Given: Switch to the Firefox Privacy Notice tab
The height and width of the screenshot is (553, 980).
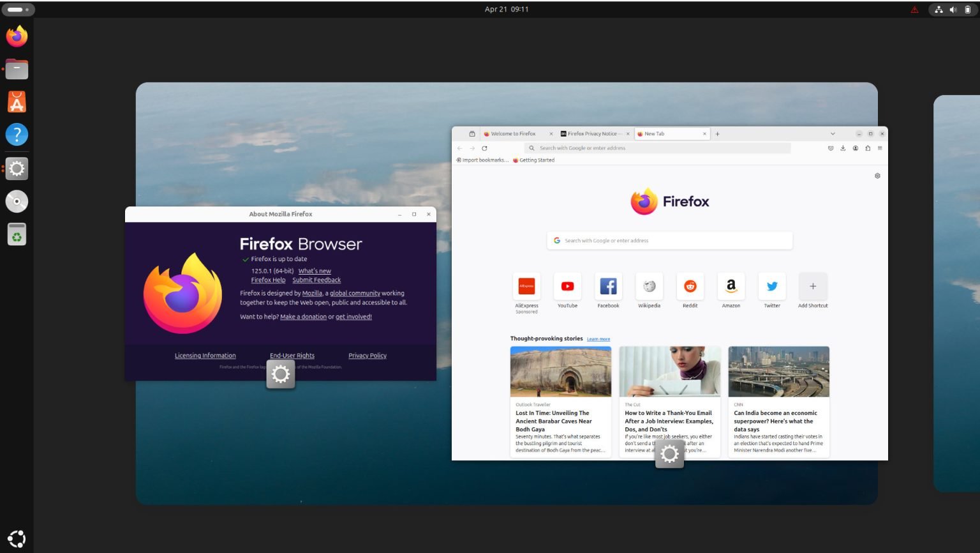Looking at the screenshot, I should 592,133.
